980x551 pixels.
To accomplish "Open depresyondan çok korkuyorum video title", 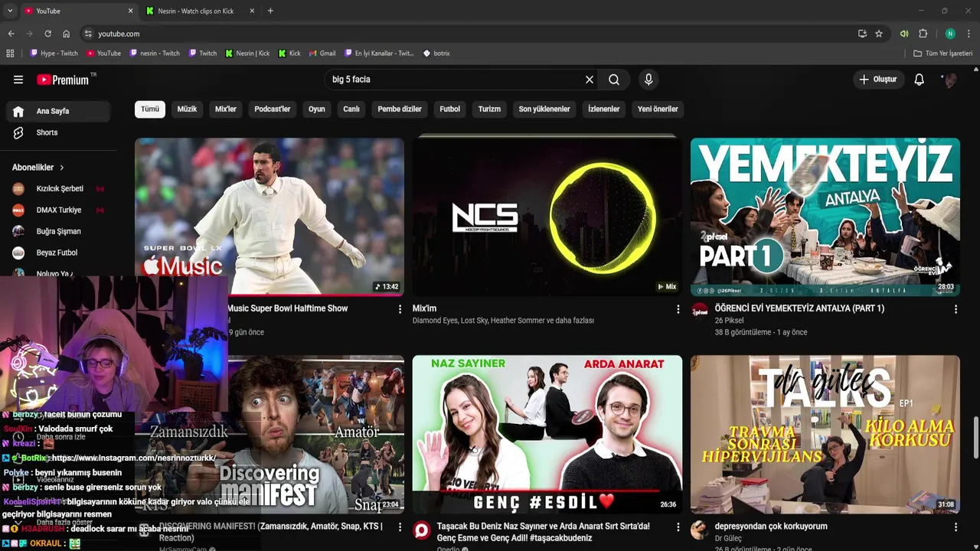I will click(771, 527).
